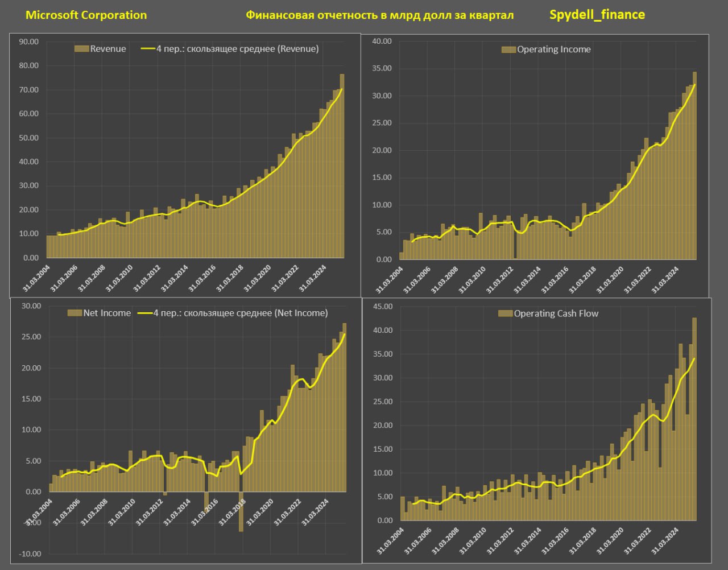Click the 45.00 axis label on Operating Cash Flow chart

point(381,307)
